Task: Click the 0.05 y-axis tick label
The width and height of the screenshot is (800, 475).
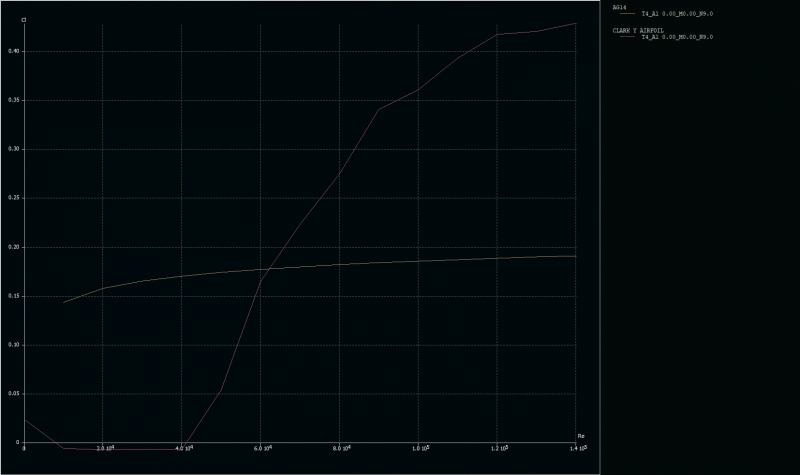Action: [14, 394]
